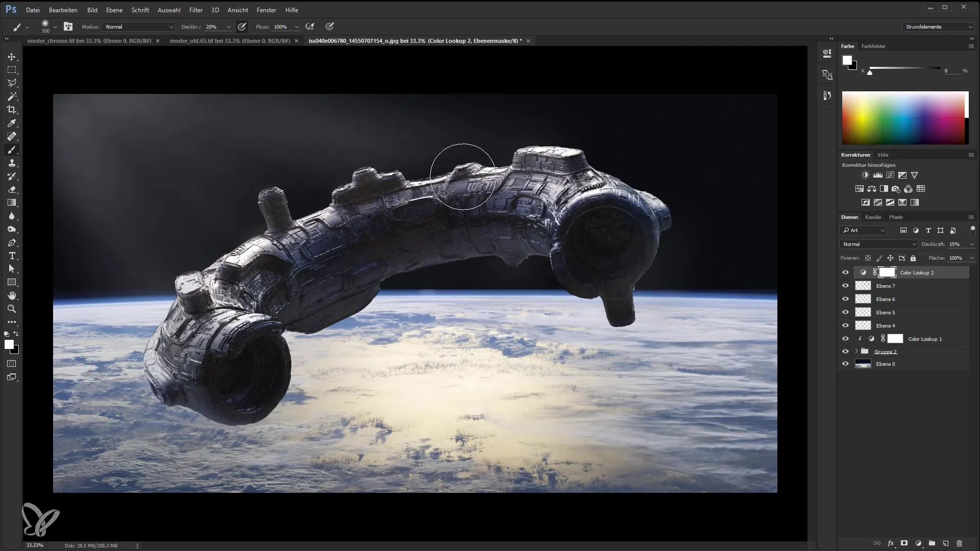
Task: Select the Eraser tool
Action: [12, 189]
